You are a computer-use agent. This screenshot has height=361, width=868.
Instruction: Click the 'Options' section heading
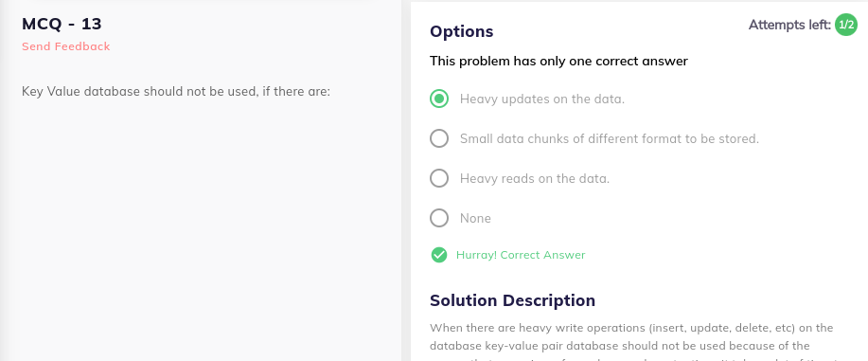[x=462, y=31]
